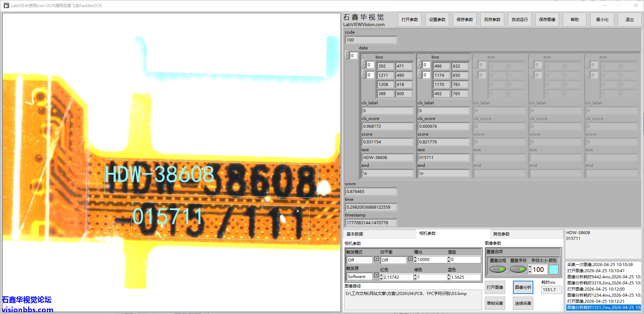Start 连续采集 continuous capture
This screenshot has height=314, width=644.
coord(523,303)
